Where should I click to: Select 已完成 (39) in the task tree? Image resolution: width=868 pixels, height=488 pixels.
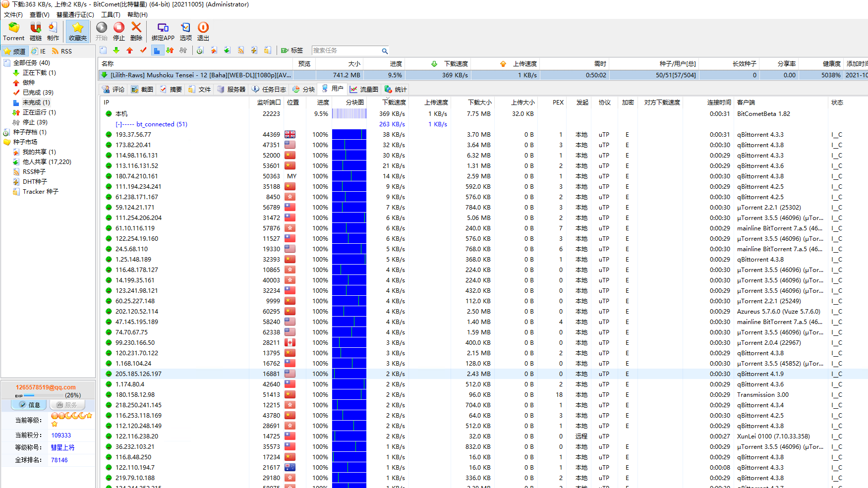click(38, 93)
